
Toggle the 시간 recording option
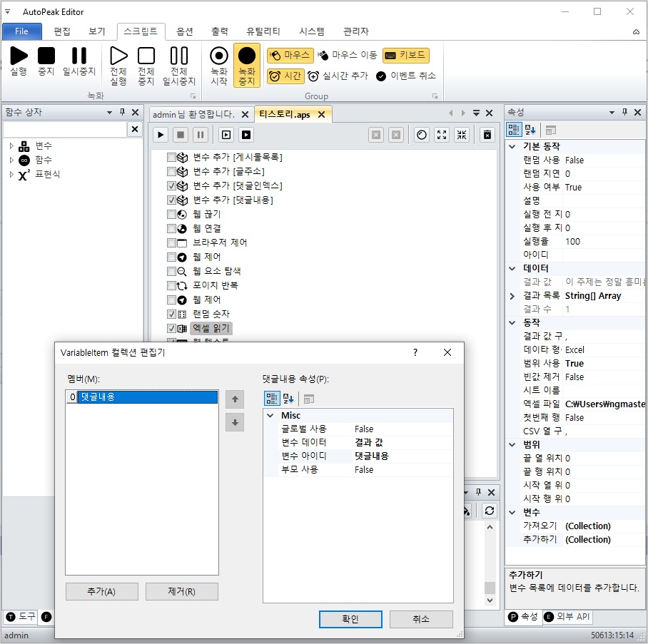point(285,76)
